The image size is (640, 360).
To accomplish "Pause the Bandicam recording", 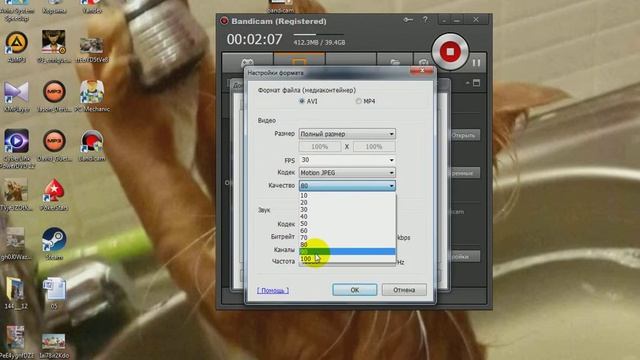I will click(x=476, y=63).
